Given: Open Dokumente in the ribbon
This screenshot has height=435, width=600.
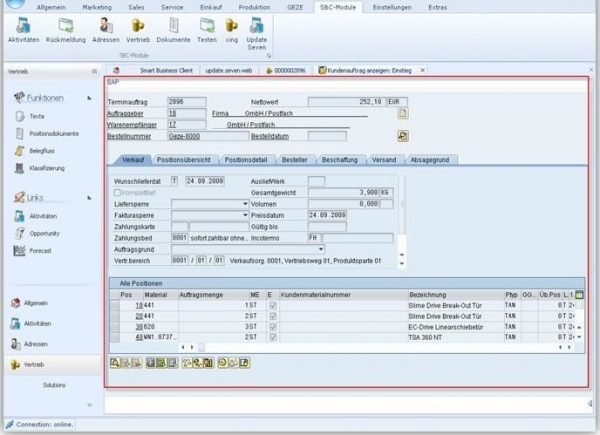Looking at the screenshot, I should (x=173, y=30).
